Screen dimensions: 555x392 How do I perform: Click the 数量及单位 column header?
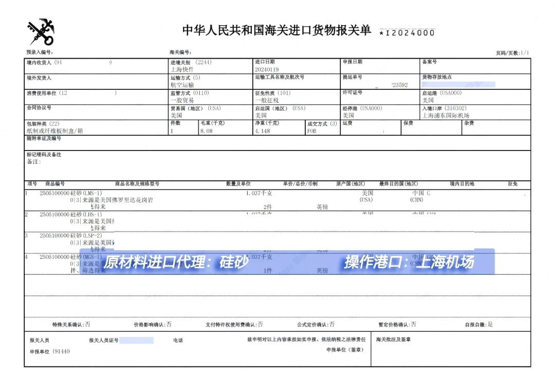238,184
